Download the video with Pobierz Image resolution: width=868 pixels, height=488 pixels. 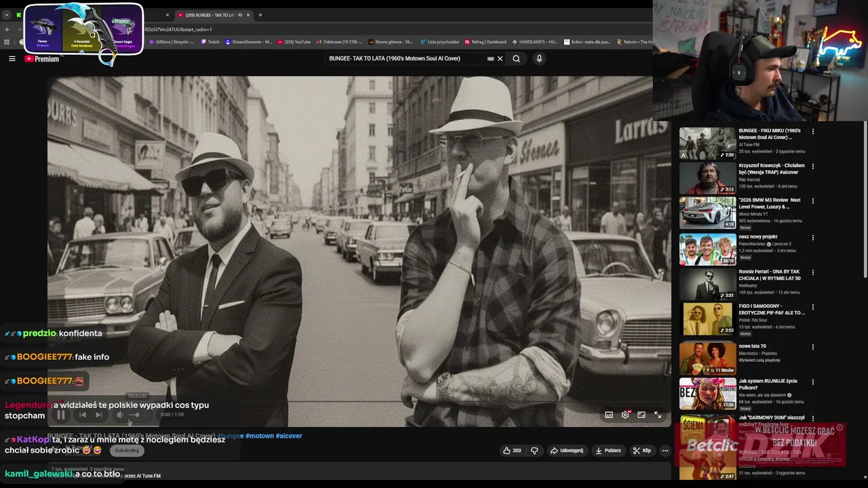pyautogui.click(x=608, y=450)
